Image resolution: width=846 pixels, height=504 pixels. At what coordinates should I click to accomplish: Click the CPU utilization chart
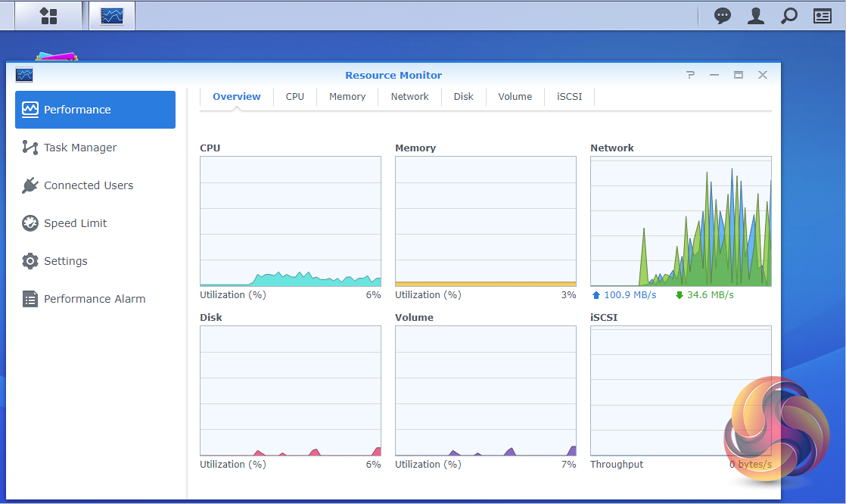(291, 221)
